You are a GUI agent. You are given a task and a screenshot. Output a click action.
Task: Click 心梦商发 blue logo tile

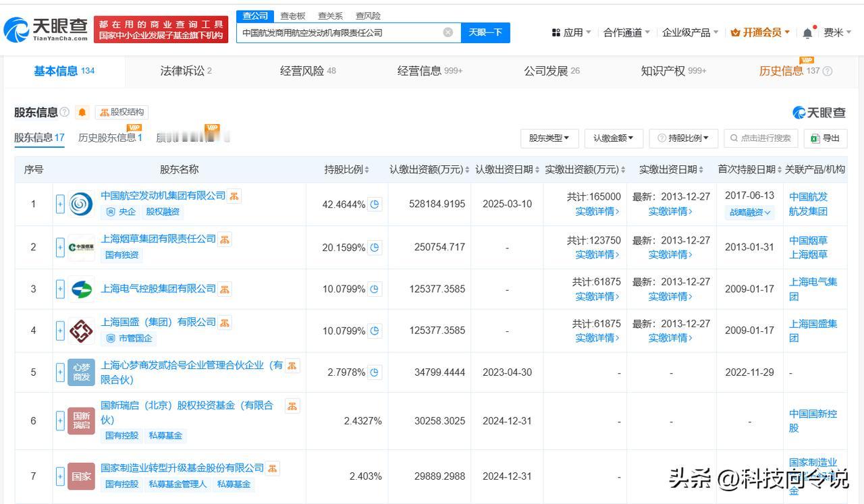tap(81, 372)
